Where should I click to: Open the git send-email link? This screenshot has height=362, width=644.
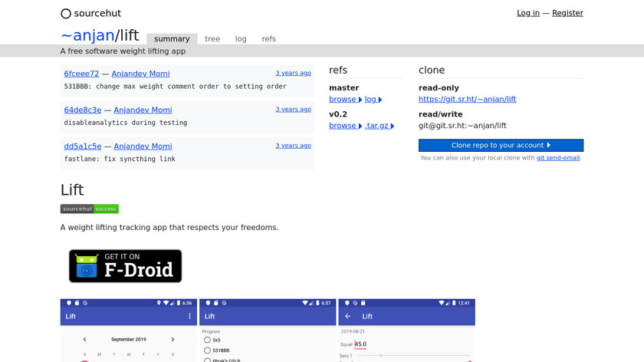(x=558, y=158)
